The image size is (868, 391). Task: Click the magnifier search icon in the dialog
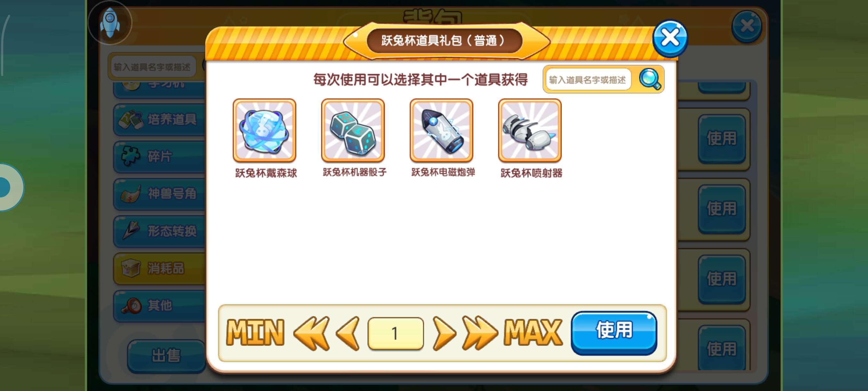[x=650, y=79]
